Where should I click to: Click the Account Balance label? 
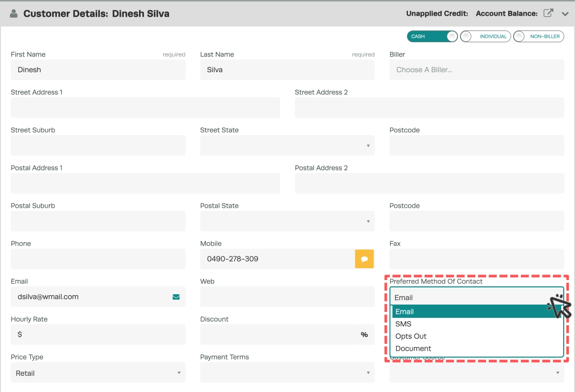pyautogui.click(x=506, y=14)
